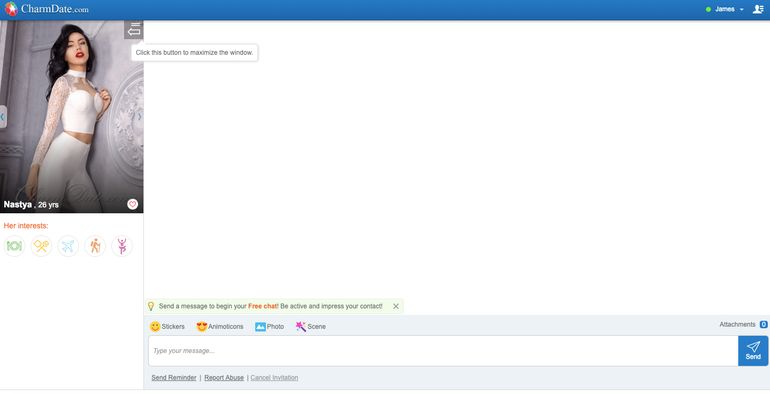Click the CharmDate logo icon
770x394 pixels.
tap(11, 9)
